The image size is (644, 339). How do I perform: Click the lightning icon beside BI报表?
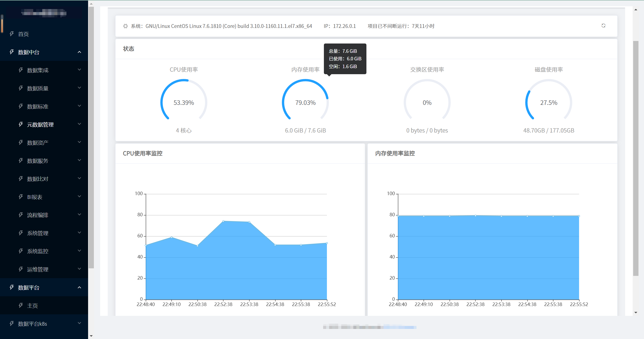pos(21,197)
